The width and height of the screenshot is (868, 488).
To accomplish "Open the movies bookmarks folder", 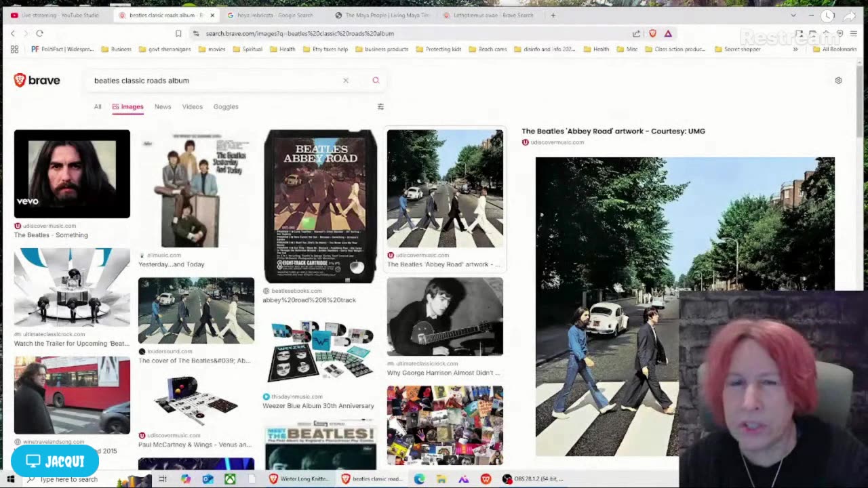I will (x=212, y=49).
